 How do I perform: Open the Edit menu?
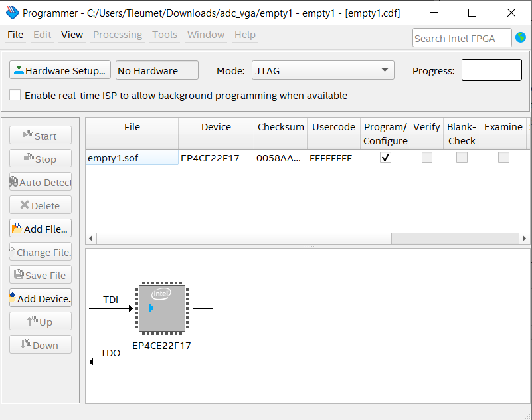42,35
